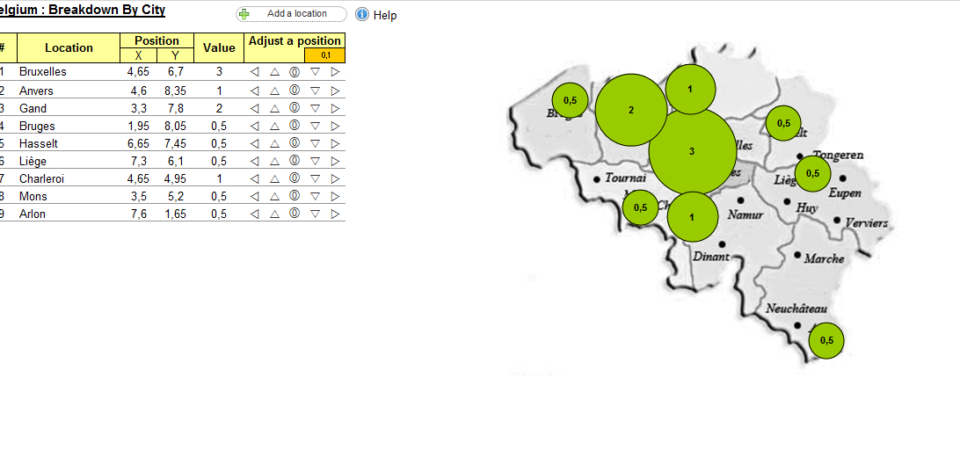Select the Arlon X position cell 7,6
The image size is (960, 450).
click(138, 214)
